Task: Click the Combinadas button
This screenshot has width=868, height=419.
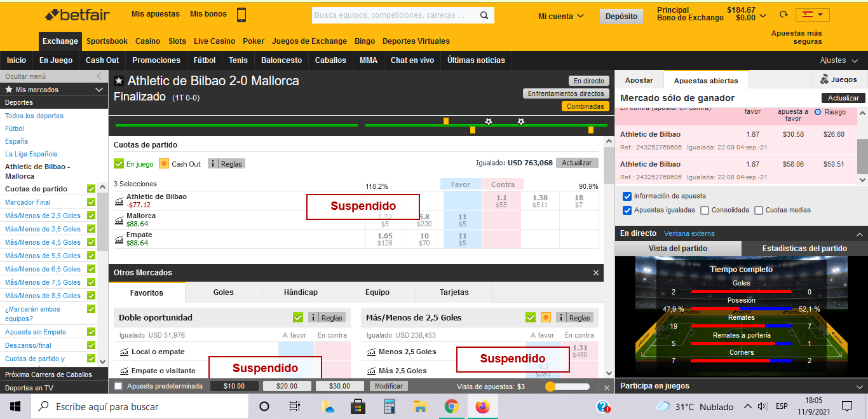Action: click(x=585, y=106)
